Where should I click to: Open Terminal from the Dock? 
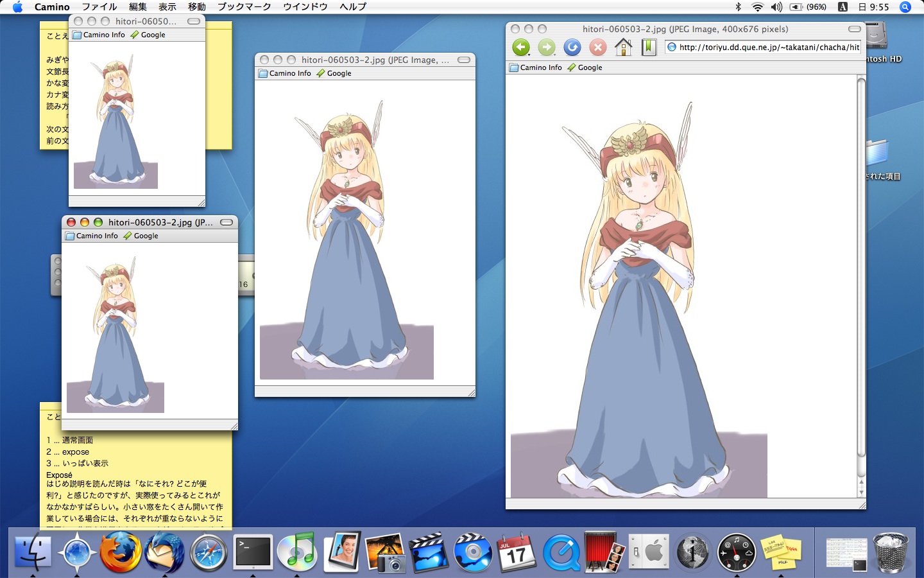(253, 552)
